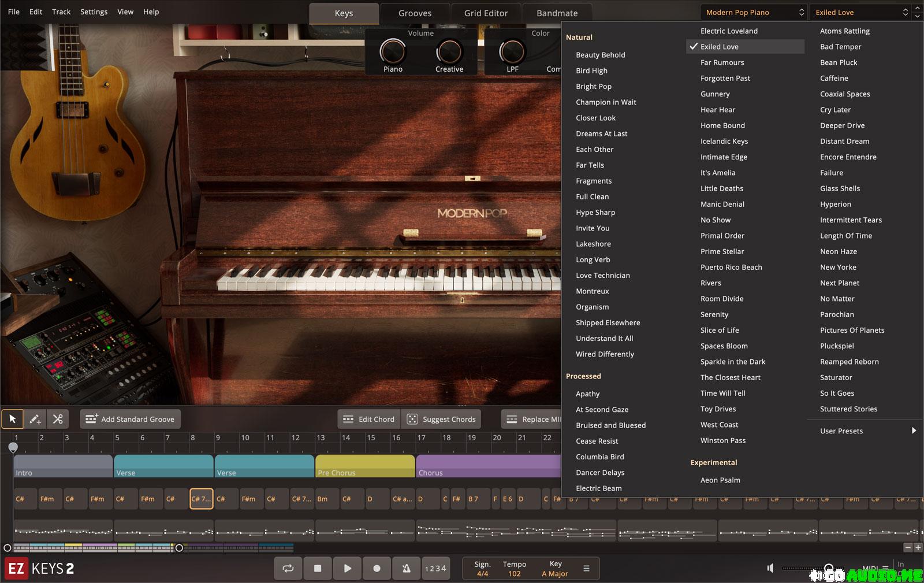The height and width of the screenshot is (583, 924).
Task: Open the View menu
Action: 125,12
